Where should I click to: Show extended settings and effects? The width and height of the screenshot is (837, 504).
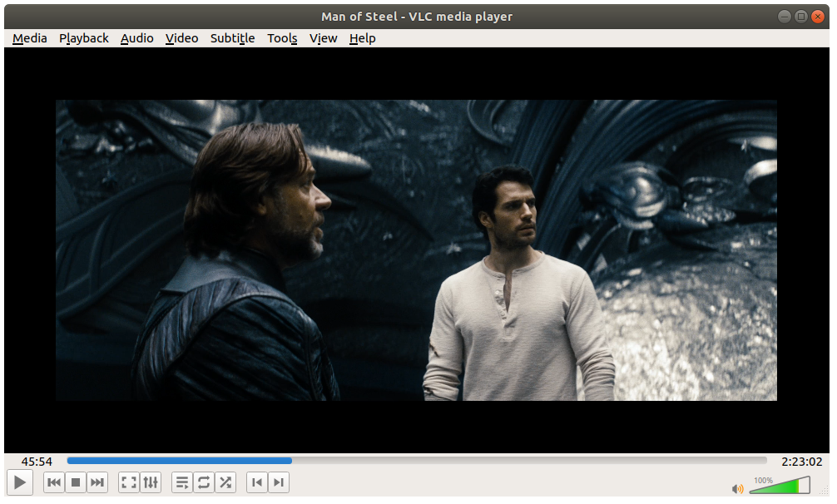[151, 483]
